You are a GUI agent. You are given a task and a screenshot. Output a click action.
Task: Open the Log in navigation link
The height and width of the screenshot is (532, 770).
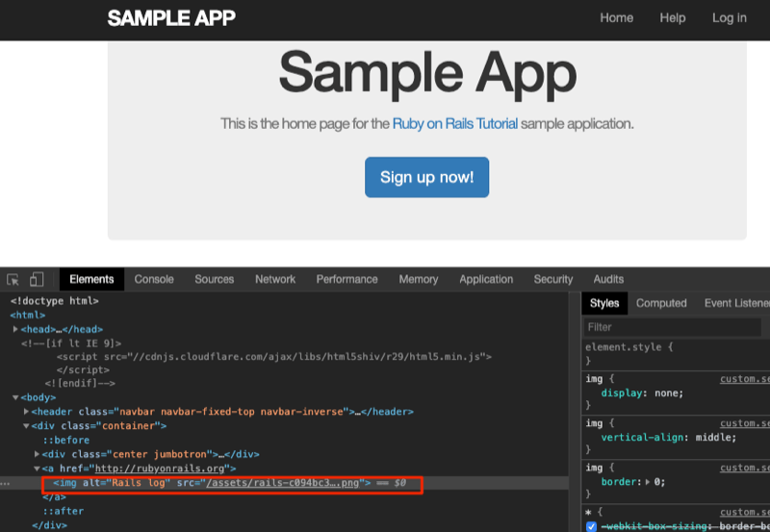(730, 18)
